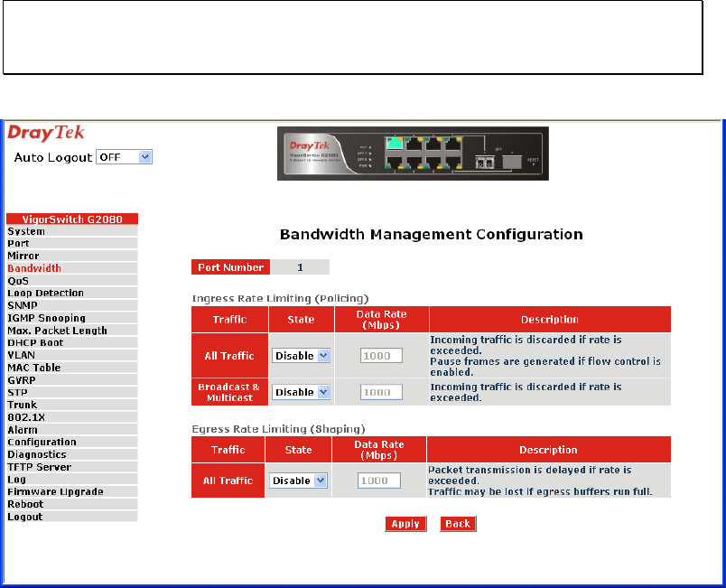726x588 pixels.
Task: Select Logout in the sidebar
Action: tap(71, 517)
